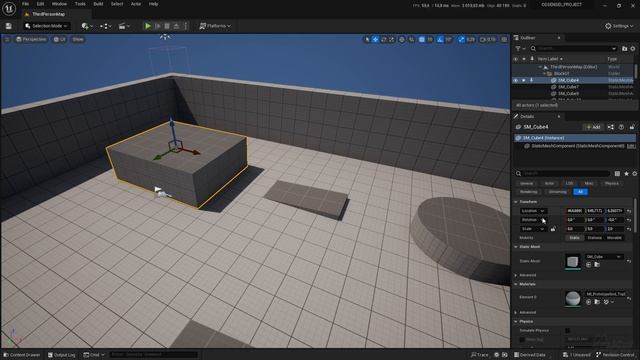Set Mobility to Movable
The image size is (640, 360).
click(614, 238)
